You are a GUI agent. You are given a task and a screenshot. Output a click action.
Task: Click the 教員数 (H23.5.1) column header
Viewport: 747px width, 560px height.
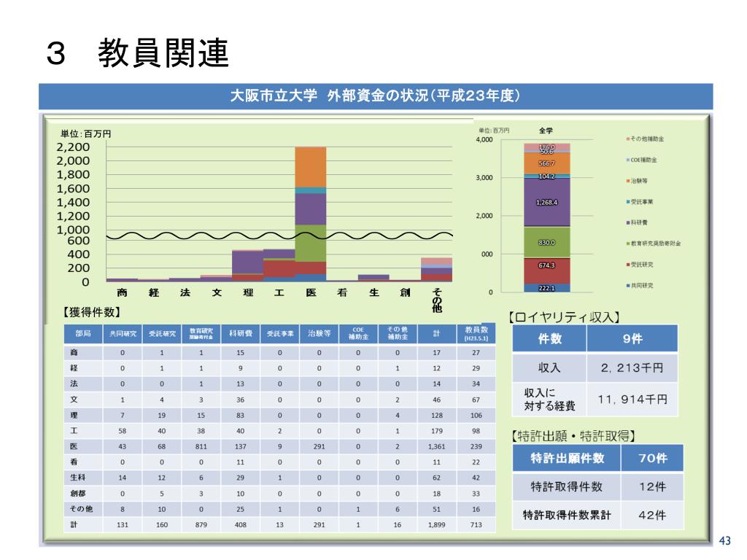click(x=476, y=333)
